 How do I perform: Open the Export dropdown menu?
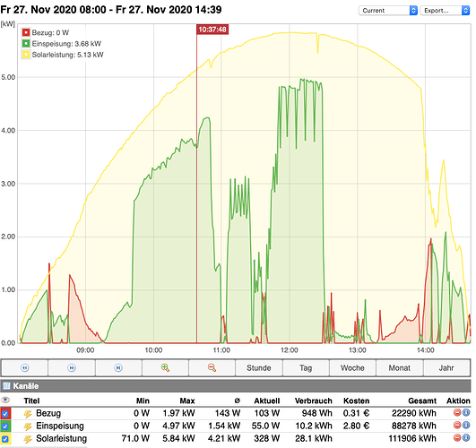point(445,11)
